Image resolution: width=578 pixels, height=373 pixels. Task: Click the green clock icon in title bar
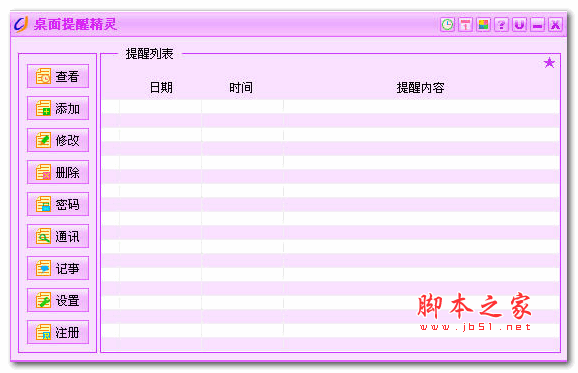(447, 25)
